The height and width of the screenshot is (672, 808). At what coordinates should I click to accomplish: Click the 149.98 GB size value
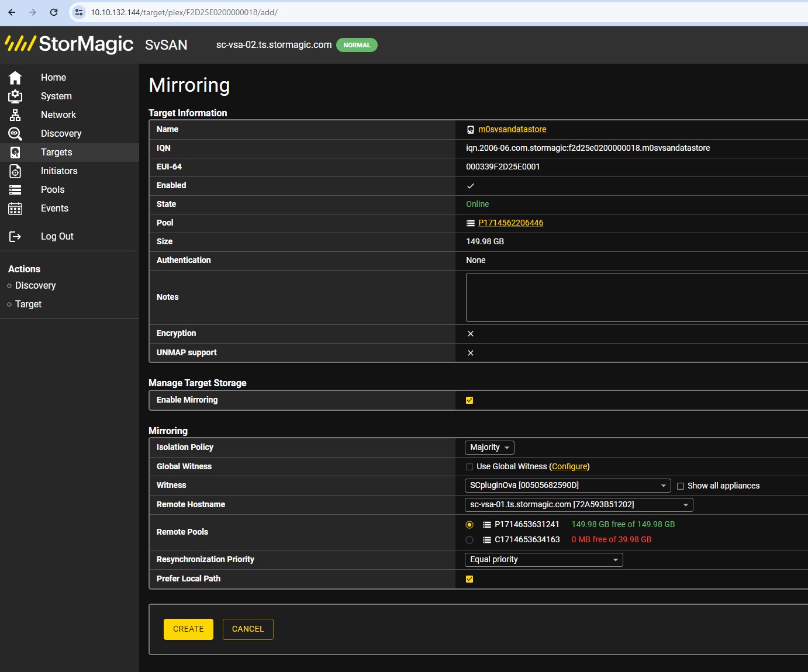coord(485,242)
